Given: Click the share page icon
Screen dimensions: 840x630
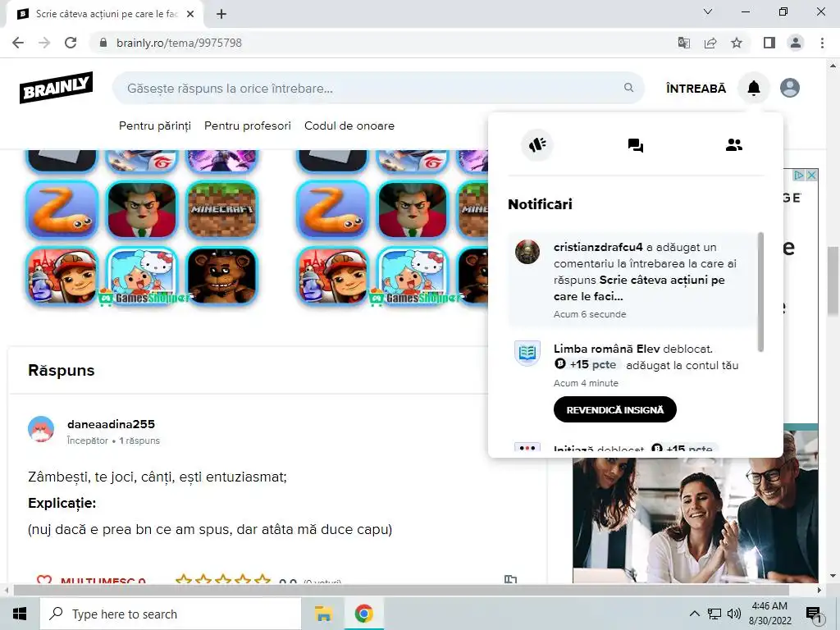Looking at the screenshot, I should (x=710, y=43).
